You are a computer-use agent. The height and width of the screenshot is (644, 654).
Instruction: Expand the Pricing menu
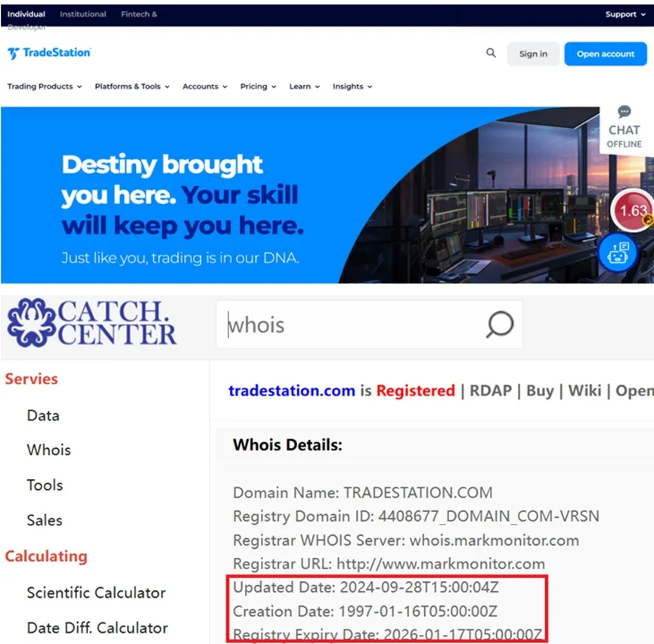(x=258, y=86)
